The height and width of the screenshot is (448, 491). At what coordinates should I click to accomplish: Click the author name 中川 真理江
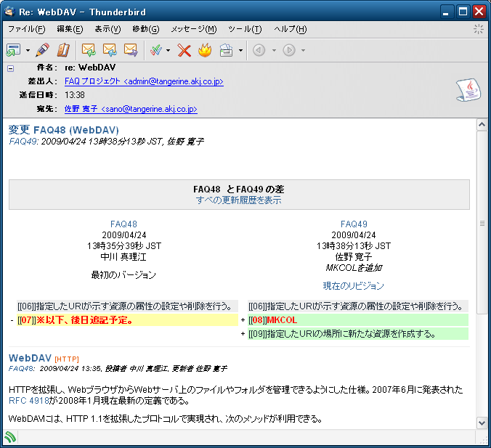123,257
